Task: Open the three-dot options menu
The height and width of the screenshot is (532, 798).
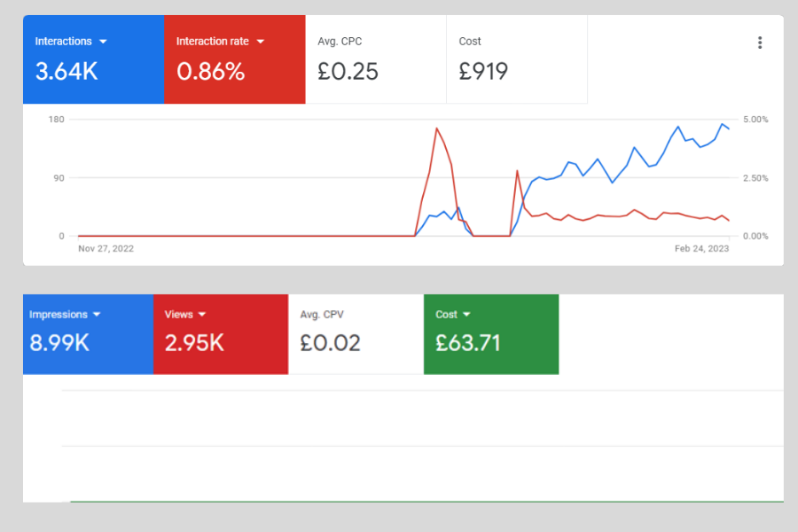Action: (x=759, y=42)
